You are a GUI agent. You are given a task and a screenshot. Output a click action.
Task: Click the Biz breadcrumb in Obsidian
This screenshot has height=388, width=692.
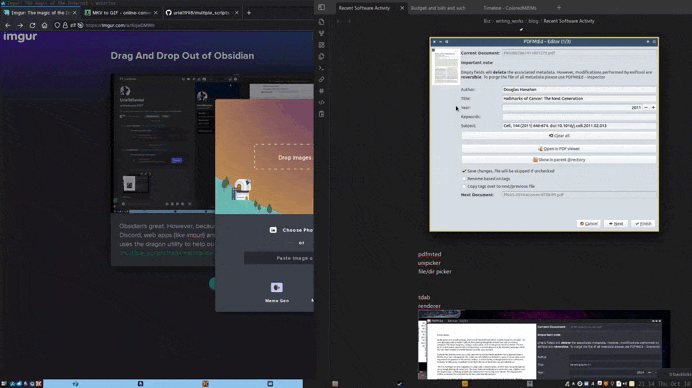[487, 21]
